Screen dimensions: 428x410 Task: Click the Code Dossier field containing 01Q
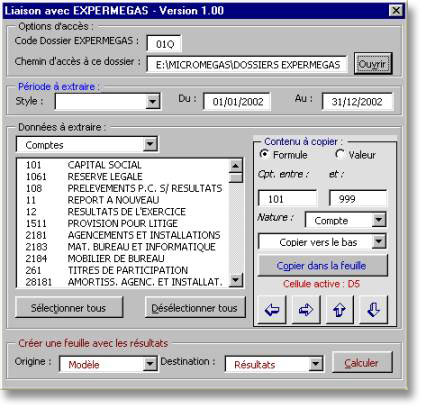click(164, 44)
